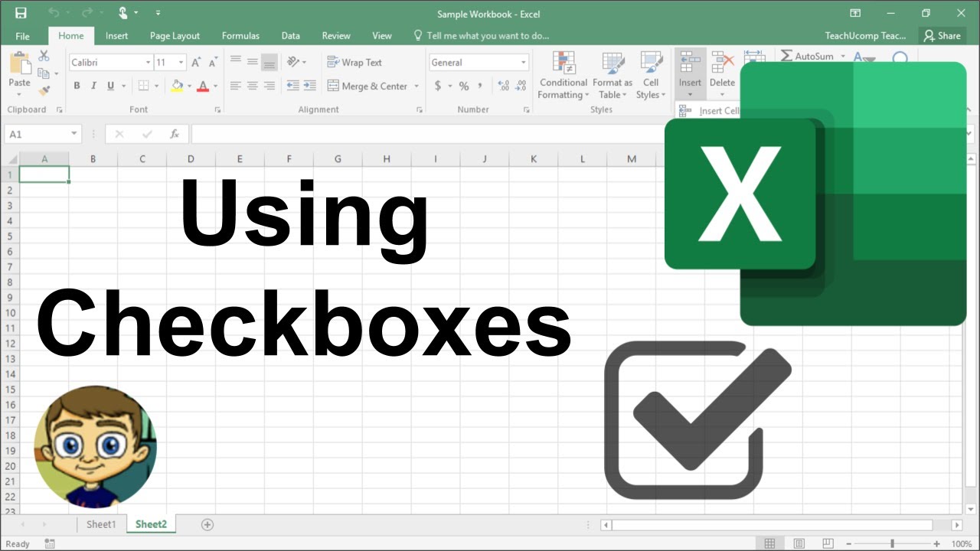Open the Calibri font name dropdown

pos(148,63)
